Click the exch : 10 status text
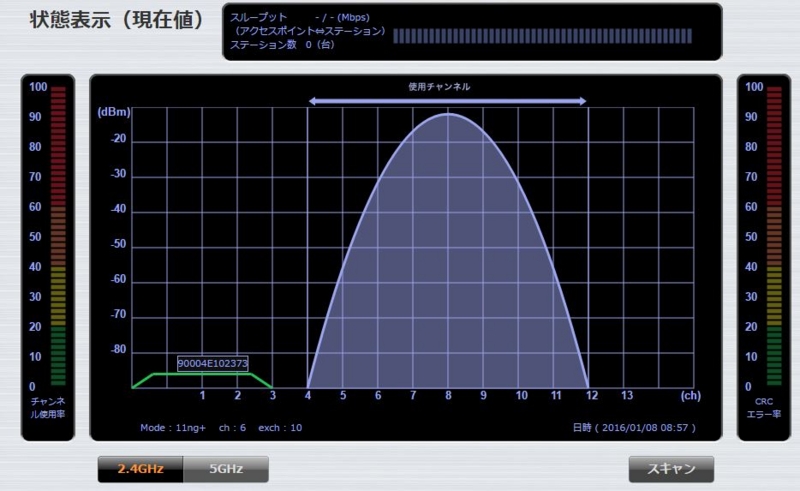The height and width of the screenshot is (491, 800). click(280, 428)
